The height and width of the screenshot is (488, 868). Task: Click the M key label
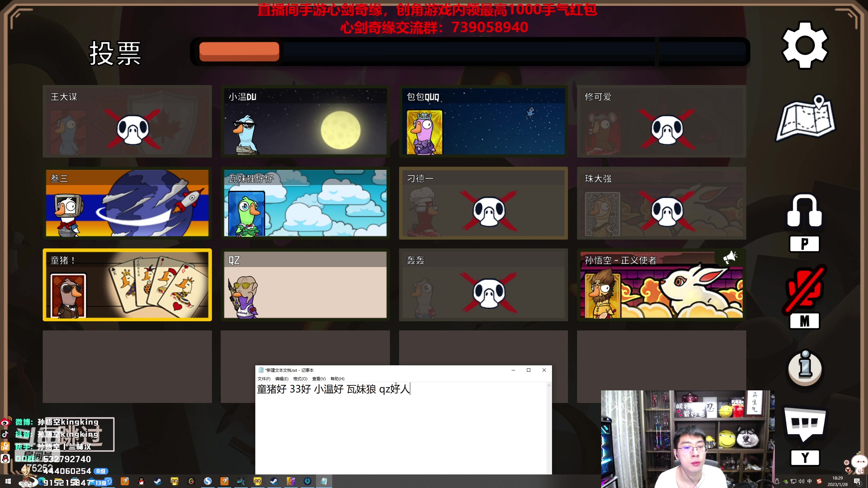tap(805, 321)
